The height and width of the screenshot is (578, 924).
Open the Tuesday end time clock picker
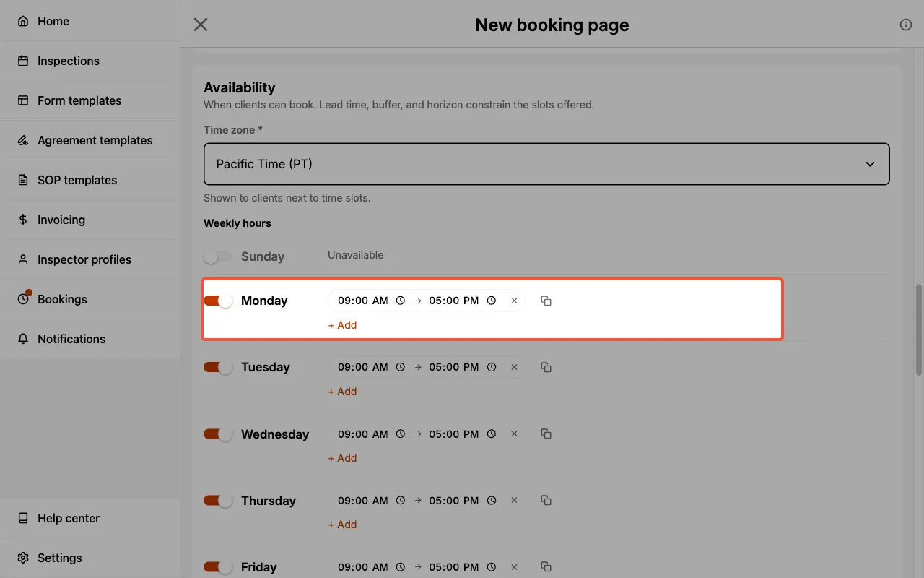click(492, 367)
